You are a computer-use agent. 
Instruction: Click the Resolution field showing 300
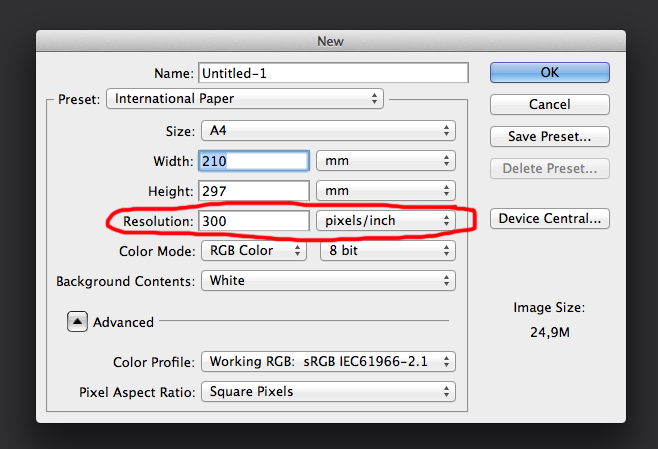254,220
